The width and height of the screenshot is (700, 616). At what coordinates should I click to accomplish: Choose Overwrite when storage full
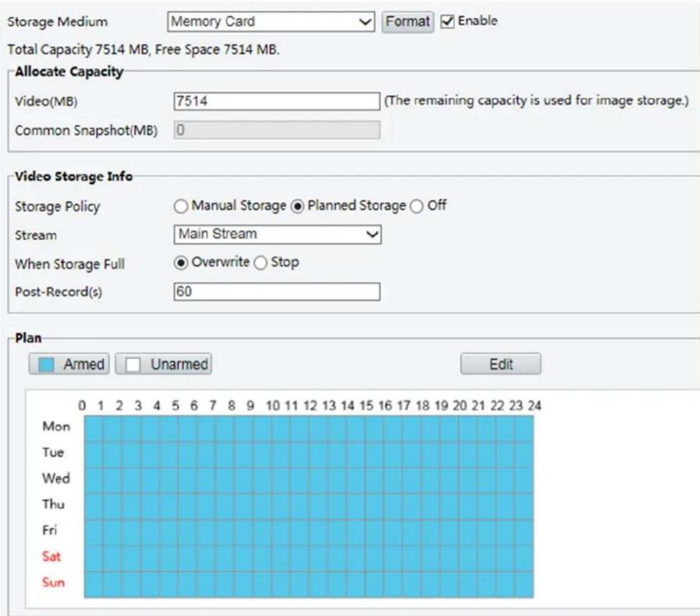coord(181,263)
